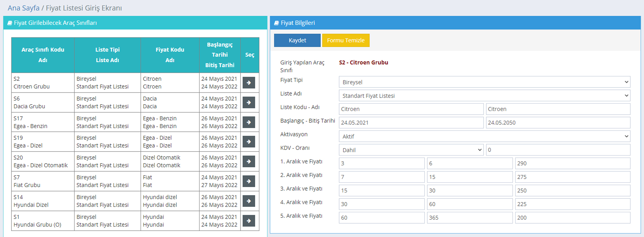Image resolution: width=644 pixels, height=237 pixels.
Task: Click the Formu Temizle button
Action: (346, 40)
